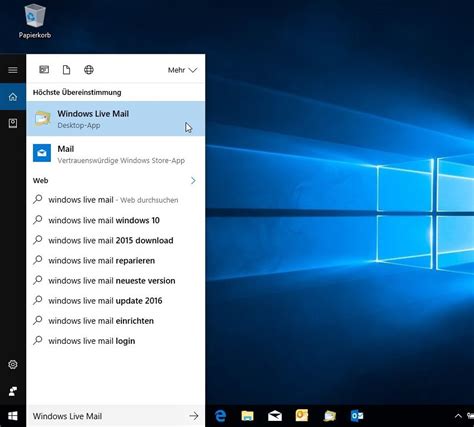The width and height of the screenshot is (474, 427).
Task: Choose suggestion 'windows live mail neueste version'
Action: click(116, 280)
